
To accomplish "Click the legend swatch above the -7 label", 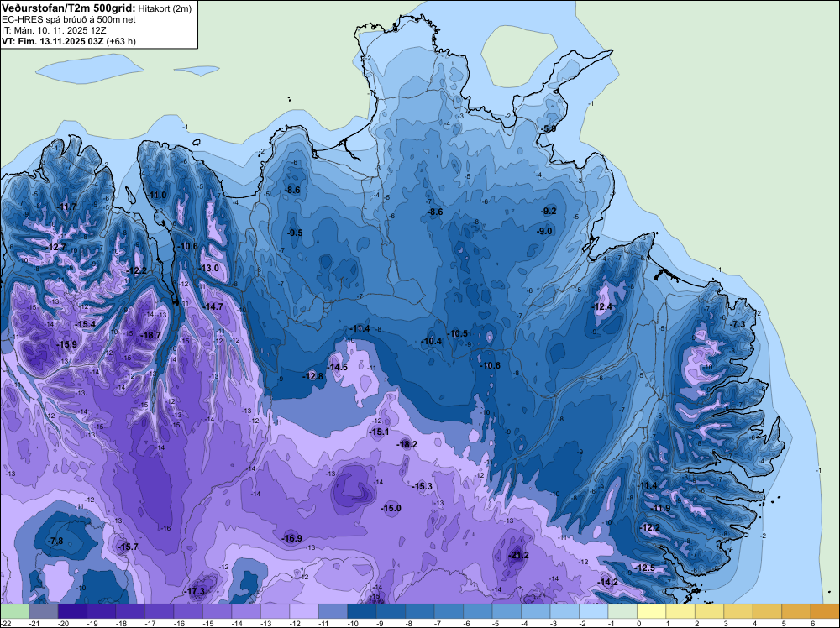I will pos(448,611).
